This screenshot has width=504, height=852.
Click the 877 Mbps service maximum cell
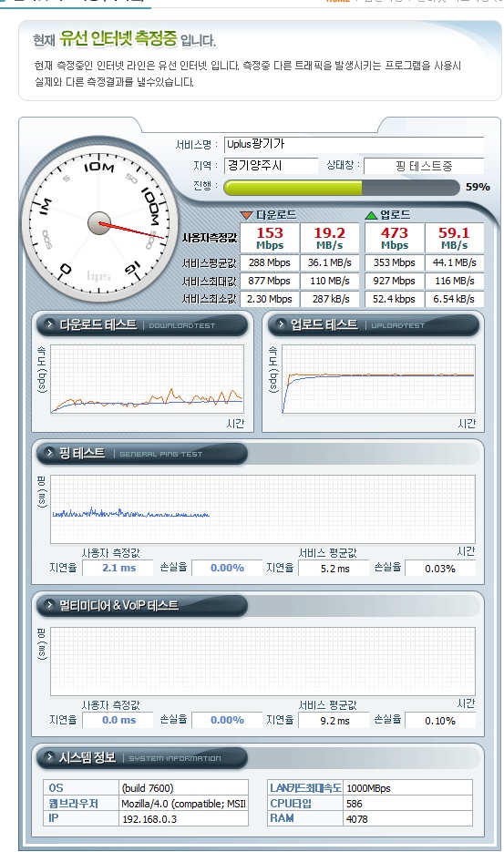[x=270, y=281]
